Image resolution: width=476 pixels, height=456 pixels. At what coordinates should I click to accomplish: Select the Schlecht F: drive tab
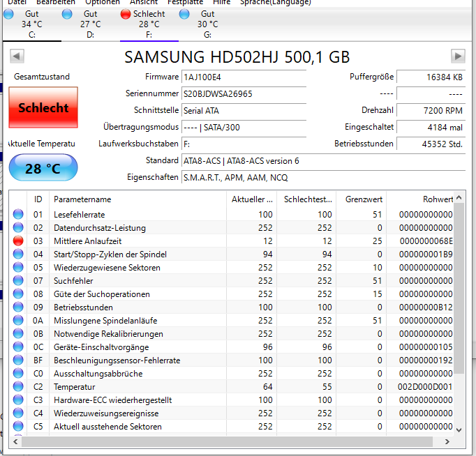pos(149,24)
